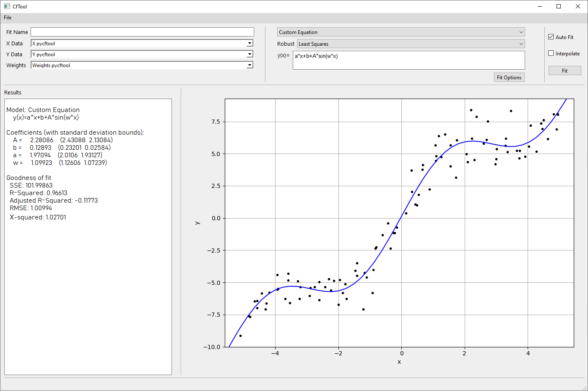Image resolution: width=588 pixels, height=391 pixels.
Task: Minimize the CfTool window
Action: (x=540, y=6)
